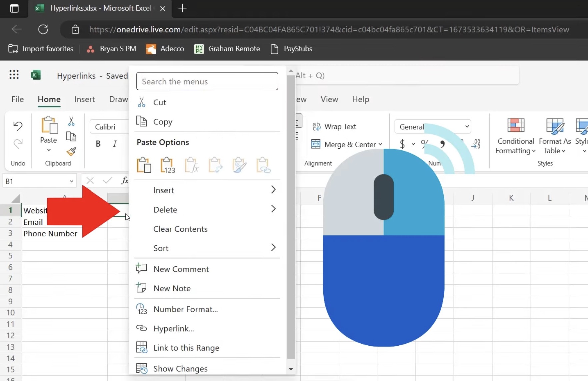Viewport: 588px width, 381px height.
Task: Select cell A2 containing Email
Action: pyautogui.click(x=65, y=222)
